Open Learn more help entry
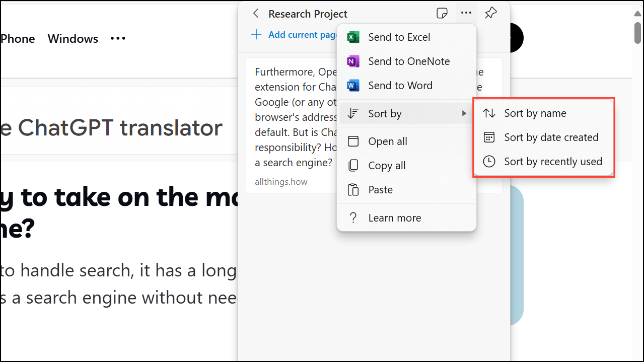 click(x=394, y=218)
